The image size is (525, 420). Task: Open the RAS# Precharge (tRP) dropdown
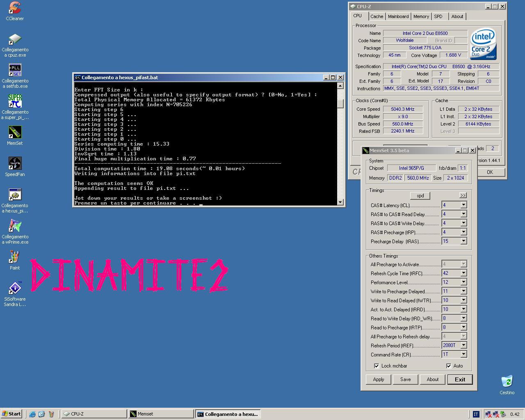click(463, 232)
